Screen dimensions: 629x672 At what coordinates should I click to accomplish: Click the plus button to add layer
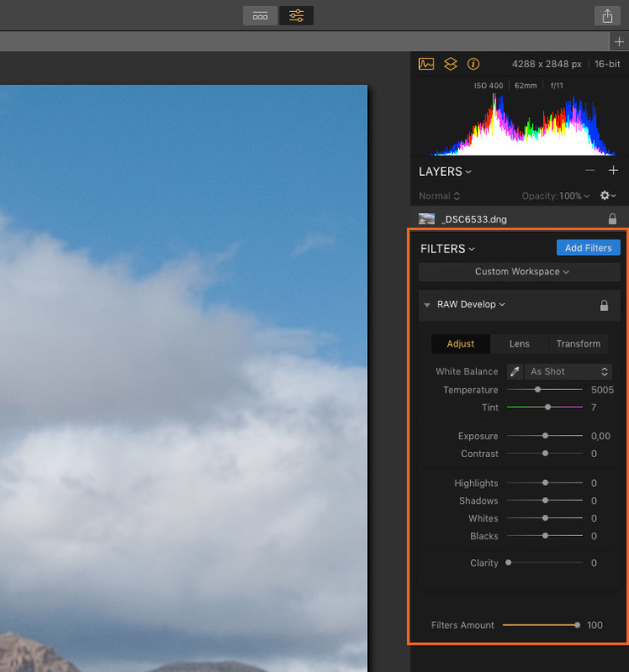[x=613, y=171]
